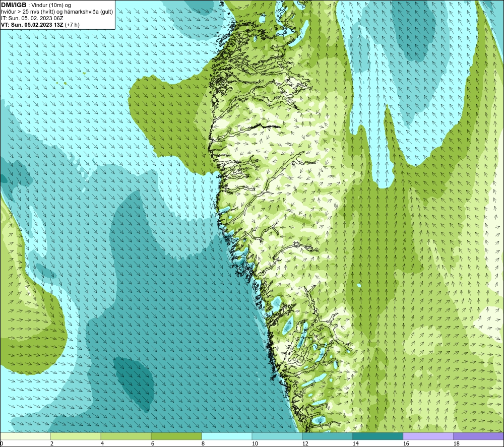The height and width of the screenshot is (447, 504).
Task: Click the '4' label on the wind scale
Action: (102, 444)
